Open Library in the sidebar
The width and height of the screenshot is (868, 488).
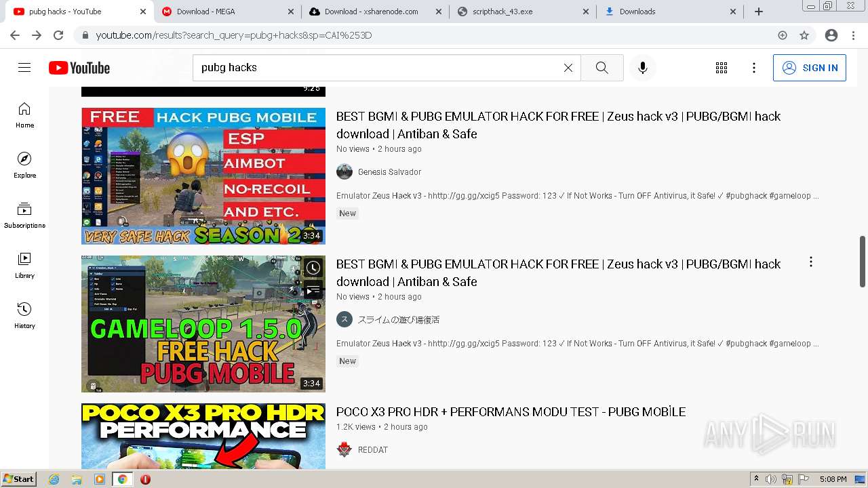tap(24, 266)
